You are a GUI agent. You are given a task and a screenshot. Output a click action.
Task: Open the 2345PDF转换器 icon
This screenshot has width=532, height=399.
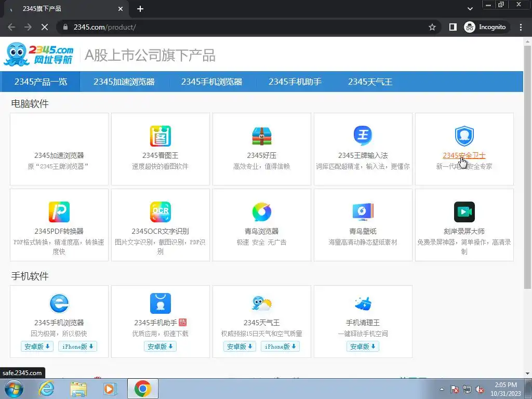click(59, 212)
